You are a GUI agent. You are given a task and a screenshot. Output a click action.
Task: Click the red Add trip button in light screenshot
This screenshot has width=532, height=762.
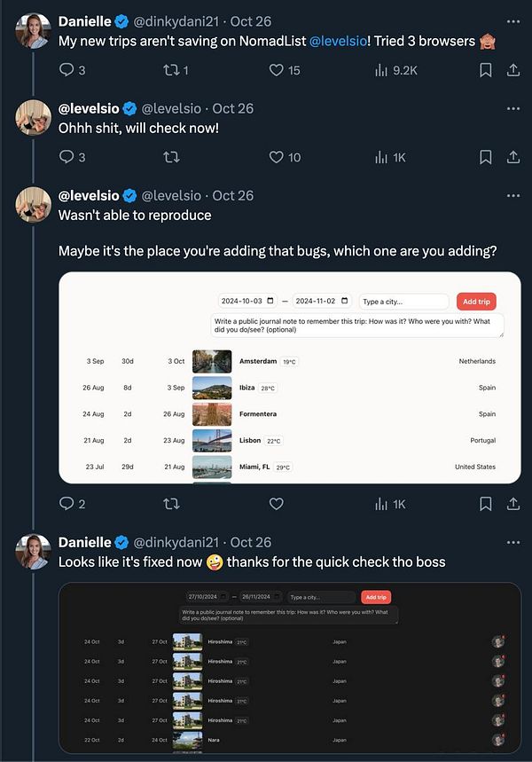click(476, 302)
